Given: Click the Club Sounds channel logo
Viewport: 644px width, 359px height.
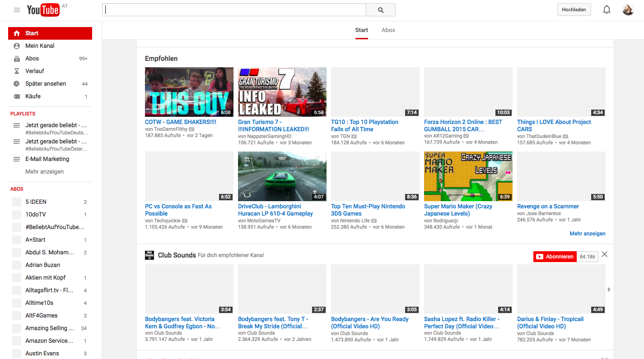Looking at the screenshot, I should [149, 255].
